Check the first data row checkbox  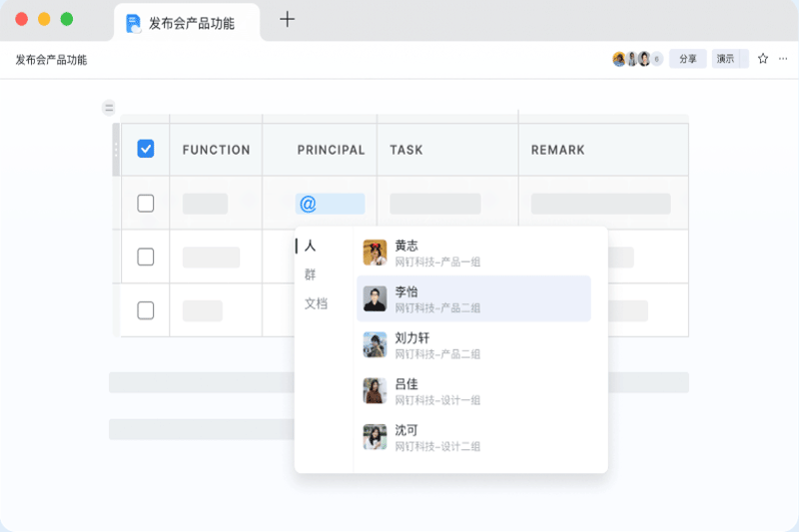(146, 204)
